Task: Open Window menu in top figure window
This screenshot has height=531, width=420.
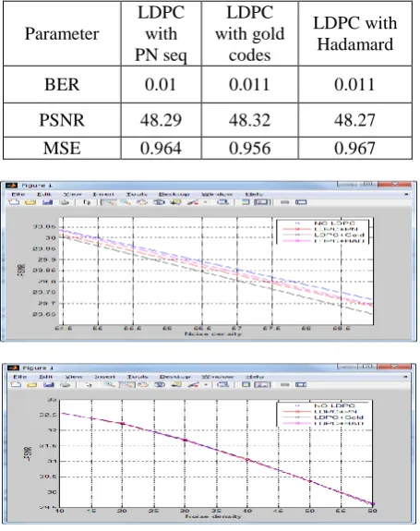Action: click(x=217, y=194)
